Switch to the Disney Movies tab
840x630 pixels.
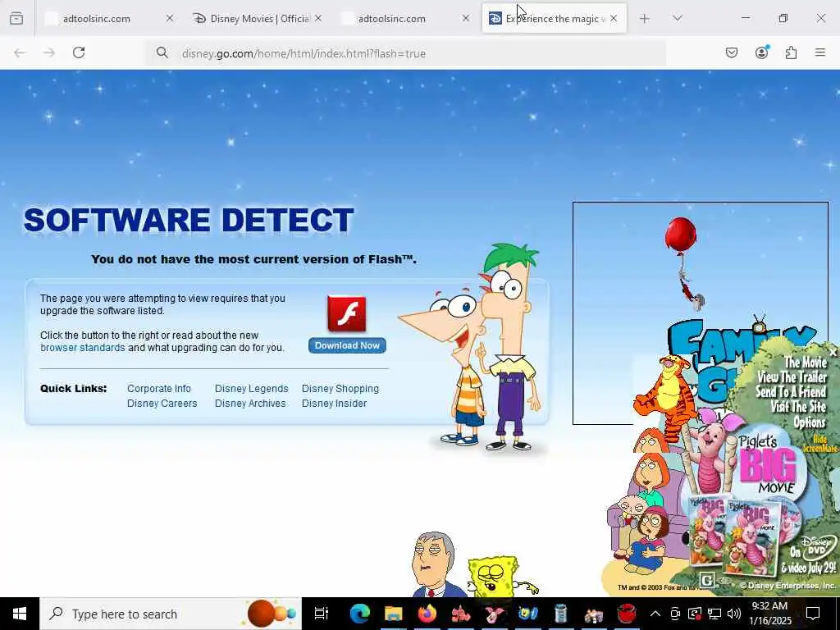pyautogui.click(x=257, y=19)
